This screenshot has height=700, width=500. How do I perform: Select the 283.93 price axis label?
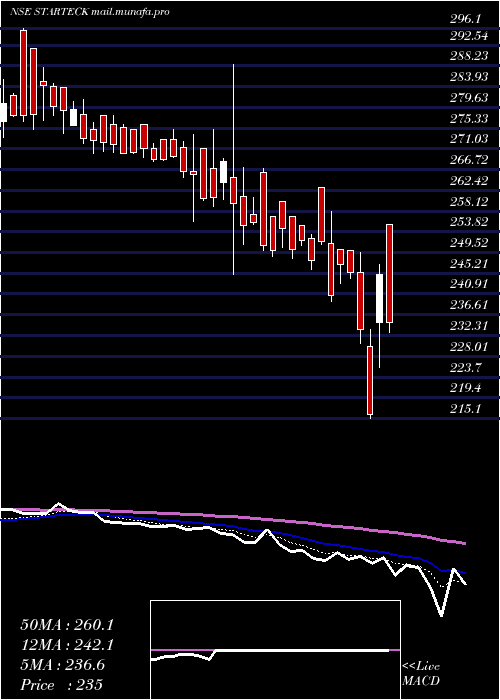469,77
